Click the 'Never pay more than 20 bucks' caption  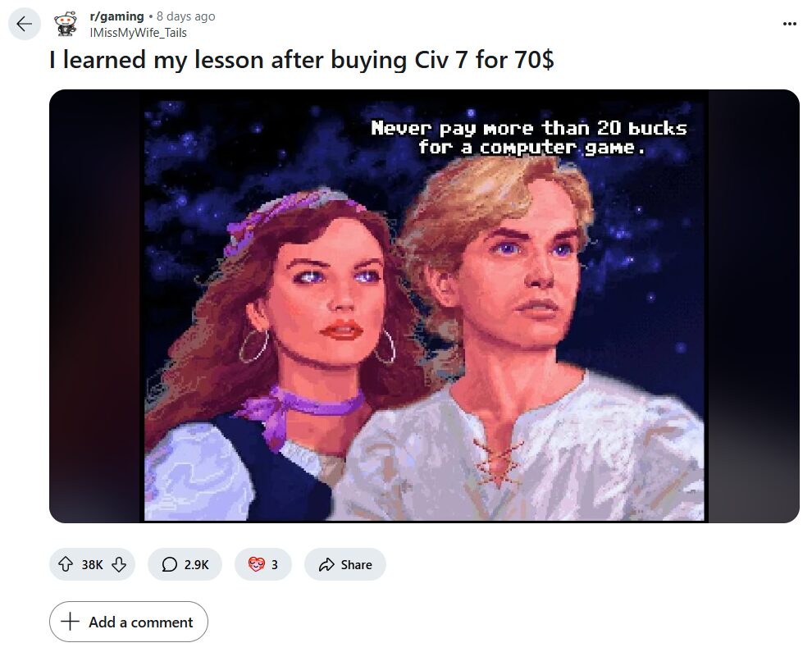[x=529, y=138]
